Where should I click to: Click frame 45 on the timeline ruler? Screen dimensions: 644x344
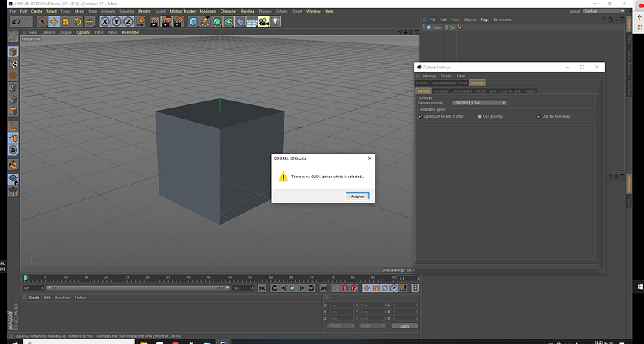click(209, 278)
